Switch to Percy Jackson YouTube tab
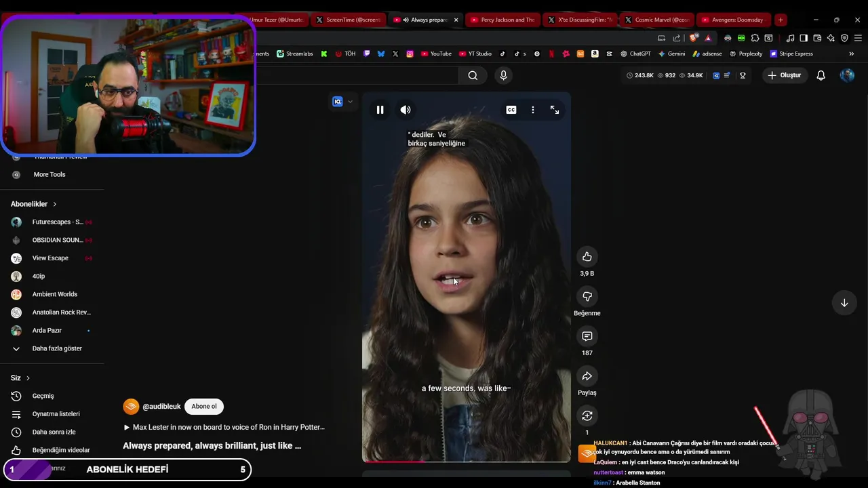Viewport: 868px width, 488px height. tap(502, 20)
